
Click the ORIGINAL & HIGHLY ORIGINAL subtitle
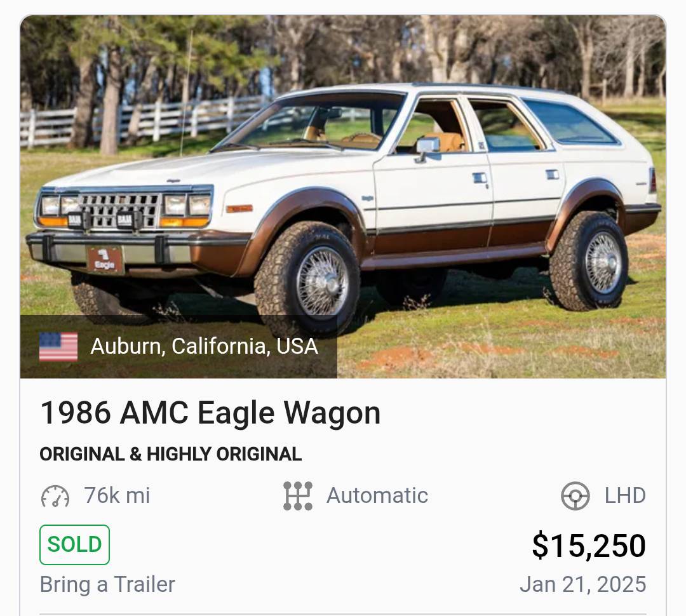pos(171,454)
